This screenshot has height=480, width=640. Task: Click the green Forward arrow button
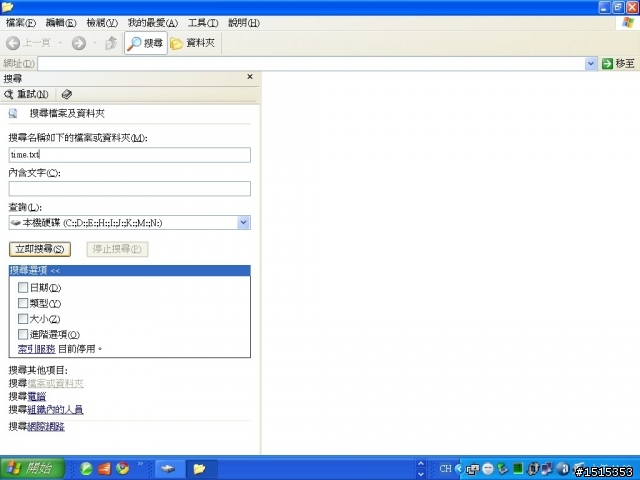(79, 43)
